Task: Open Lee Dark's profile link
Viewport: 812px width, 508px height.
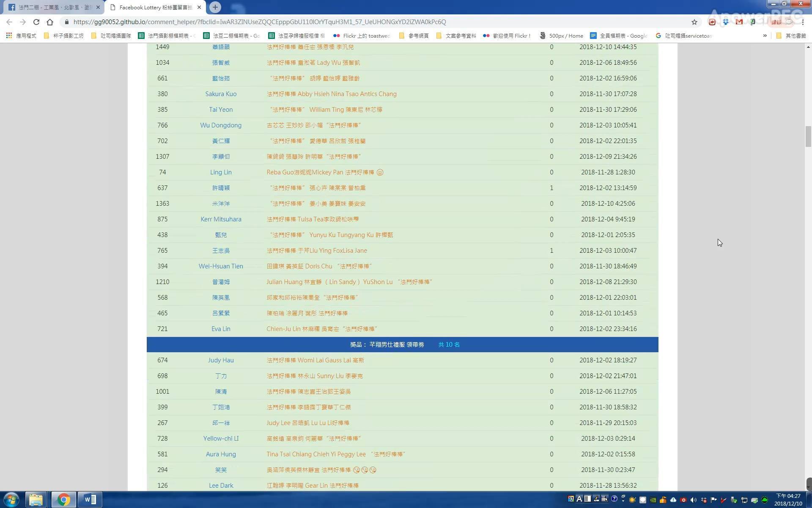Action: point(221,486)
